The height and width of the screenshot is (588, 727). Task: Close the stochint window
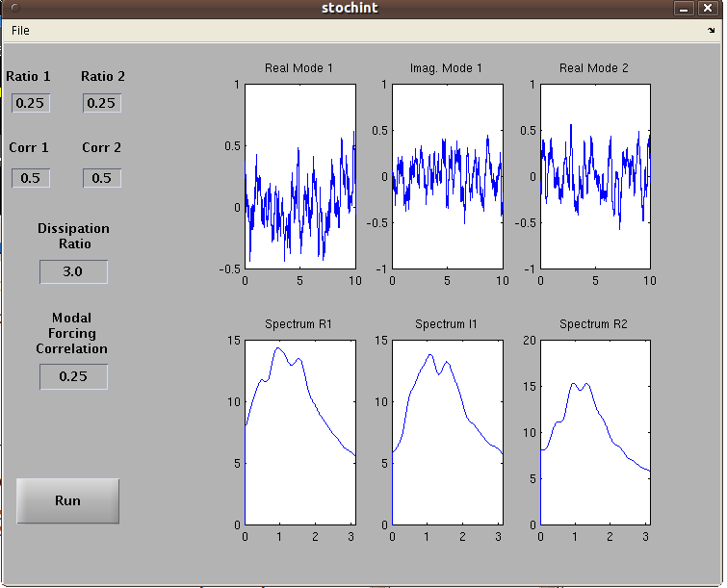pos(708,8)
